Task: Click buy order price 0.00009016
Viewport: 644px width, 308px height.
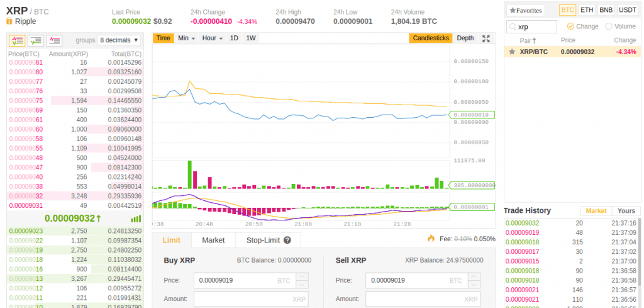Action: [x=26, y=269]
